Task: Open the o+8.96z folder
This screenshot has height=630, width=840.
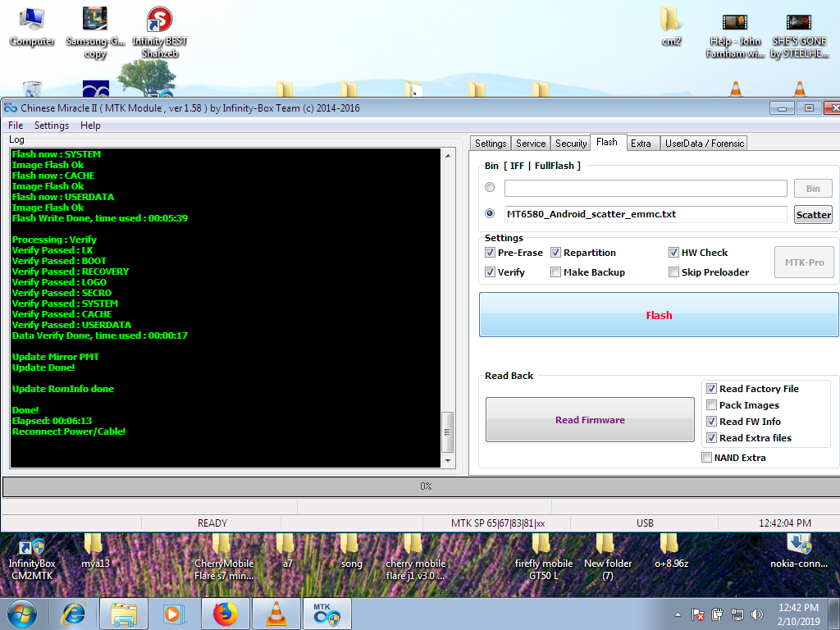Action: 671,552
